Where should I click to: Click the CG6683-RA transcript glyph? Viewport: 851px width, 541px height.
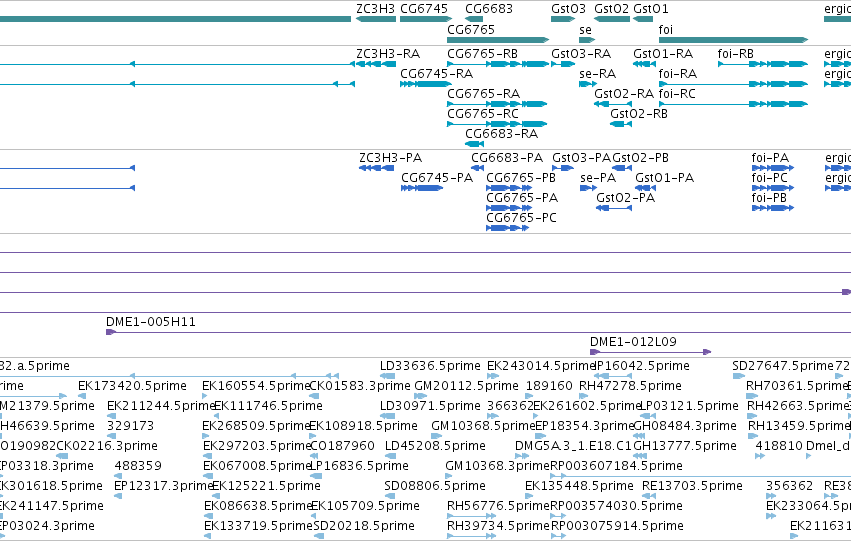pyautogui.click(x=474, y=144)
